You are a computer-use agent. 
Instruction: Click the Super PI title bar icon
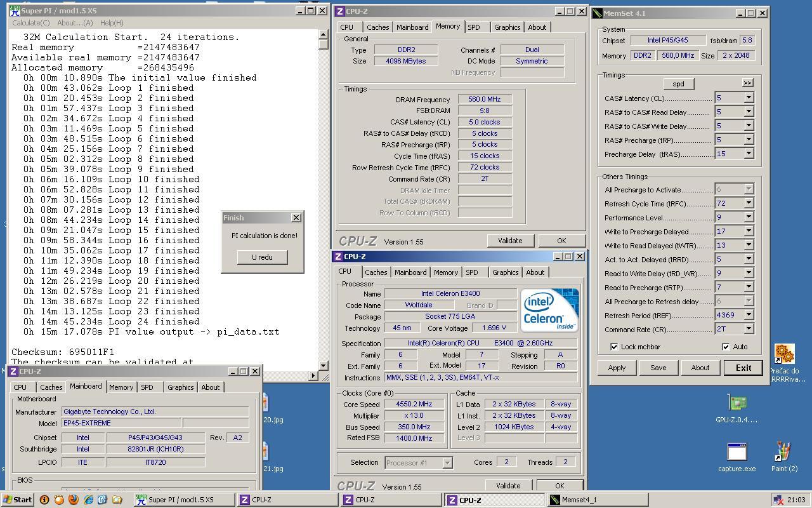click(15, 11)
